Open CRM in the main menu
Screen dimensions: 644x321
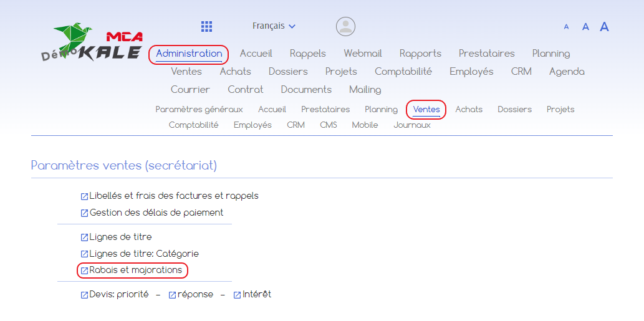click(x=521, y=72)
